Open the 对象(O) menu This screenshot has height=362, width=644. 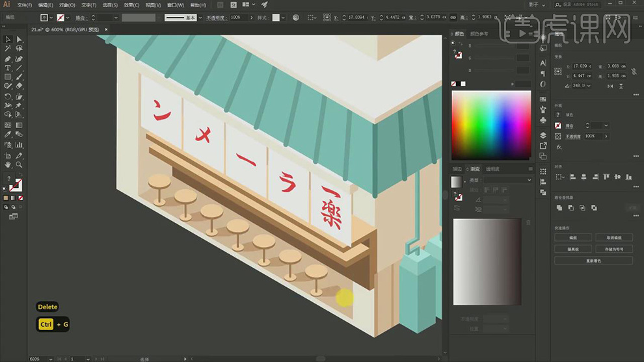[67, 5]
